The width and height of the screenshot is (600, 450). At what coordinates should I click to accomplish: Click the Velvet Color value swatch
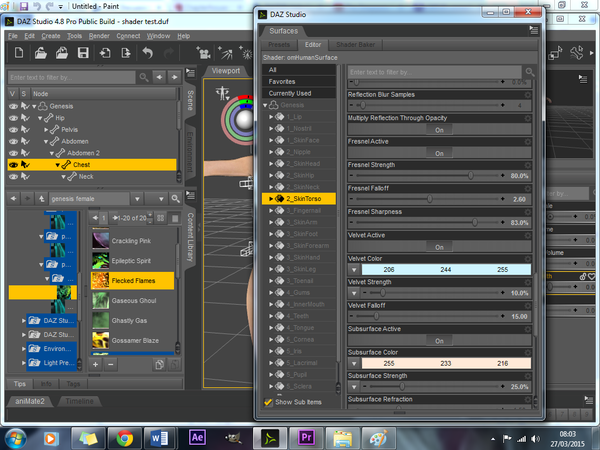pos(446,270)
